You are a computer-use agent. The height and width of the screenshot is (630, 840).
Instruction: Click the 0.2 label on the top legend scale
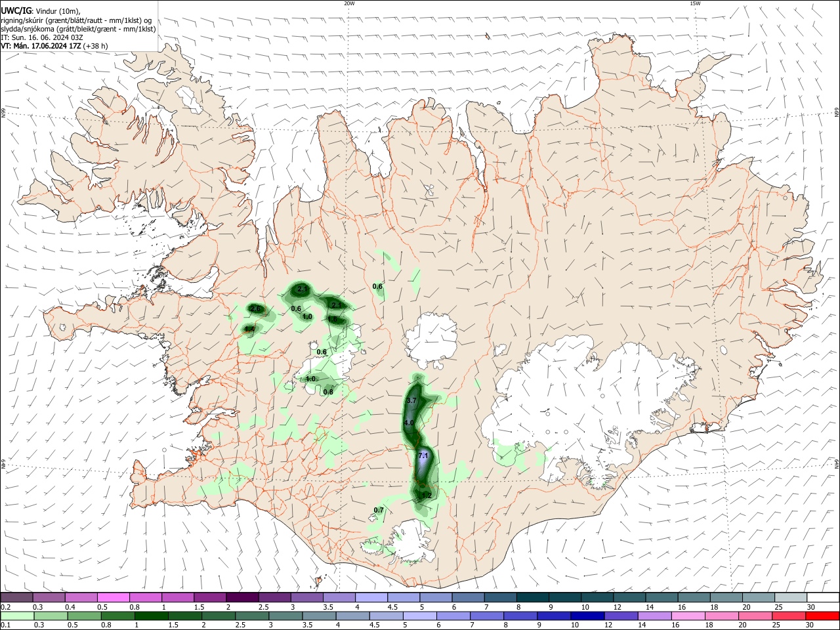coord(5,607)
